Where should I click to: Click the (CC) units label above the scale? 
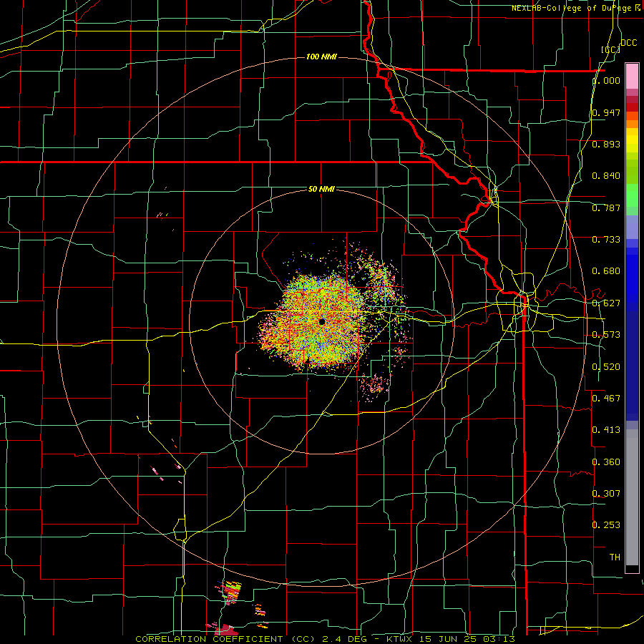coord(611,49)
